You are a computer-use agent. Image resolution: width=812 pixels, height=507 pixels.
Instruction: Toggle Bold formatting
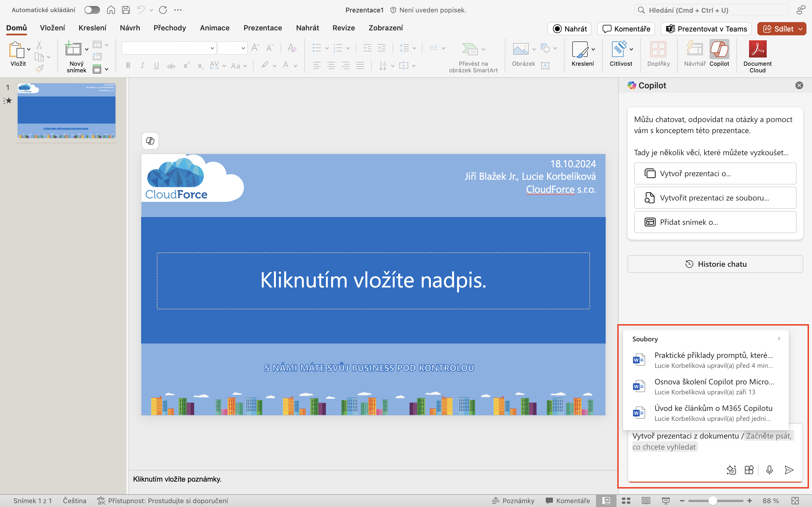128,65
